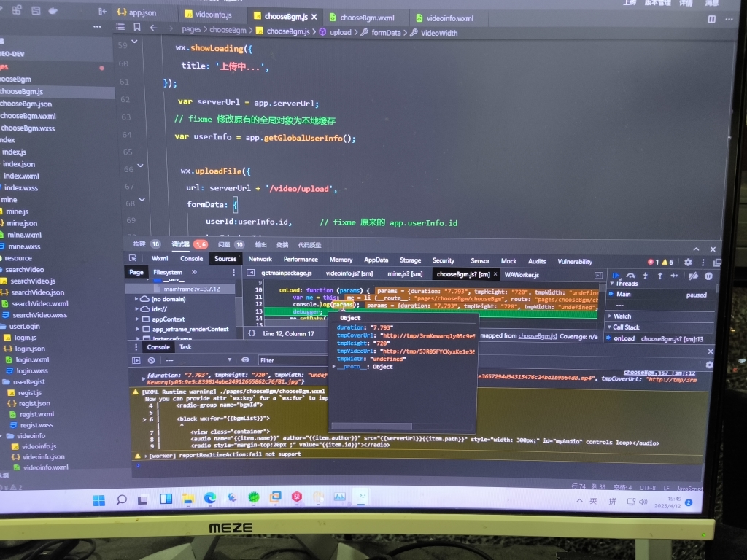The width and height of the screenshot is (747, 560).
Task: Open the editor more actions ellipsis icon
Action: [729, 20]
